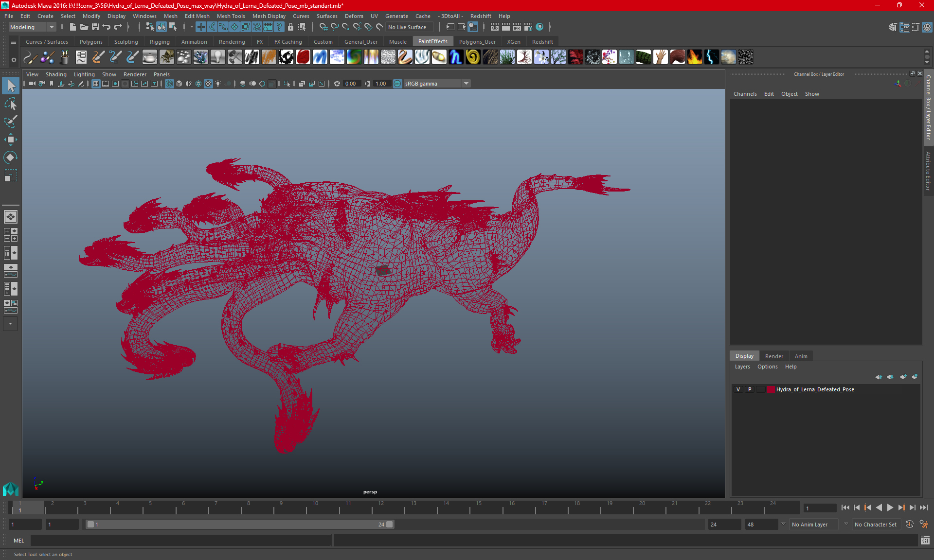Click the fire paint effects brush icon
This screenshot has height=560, width=934.
click(694, 57)
